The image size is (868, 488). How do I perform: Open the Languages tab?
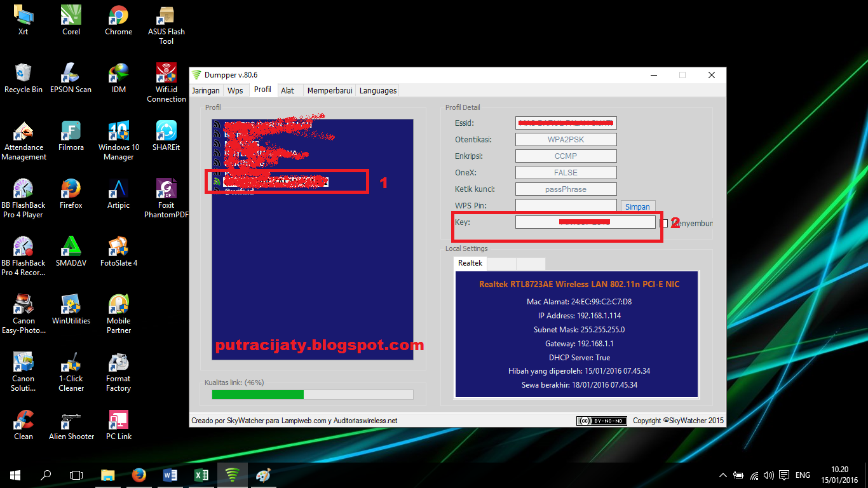click(x=378, y=90)
